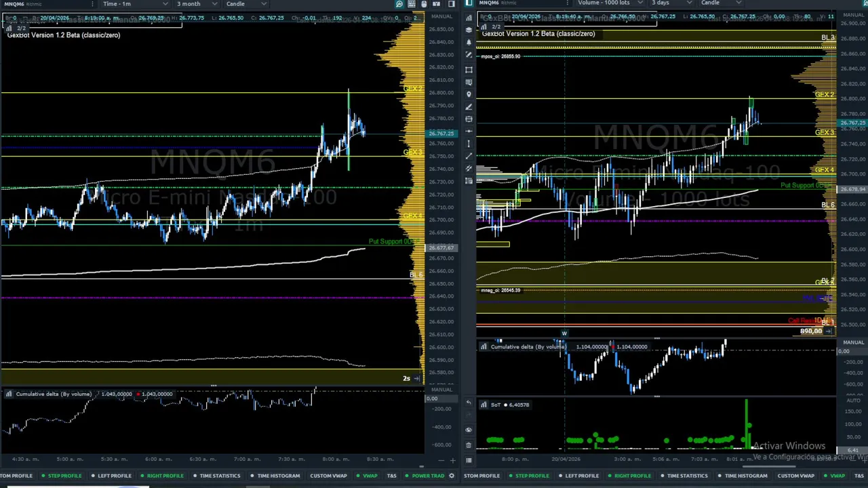
Task: Select the pencil freehand drawing tool
Action: click(x=469, y=106)
